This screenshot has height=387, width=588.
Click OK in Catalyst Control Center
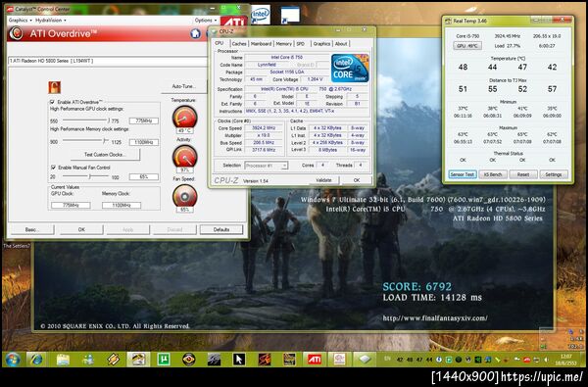(x=81, y=229)
